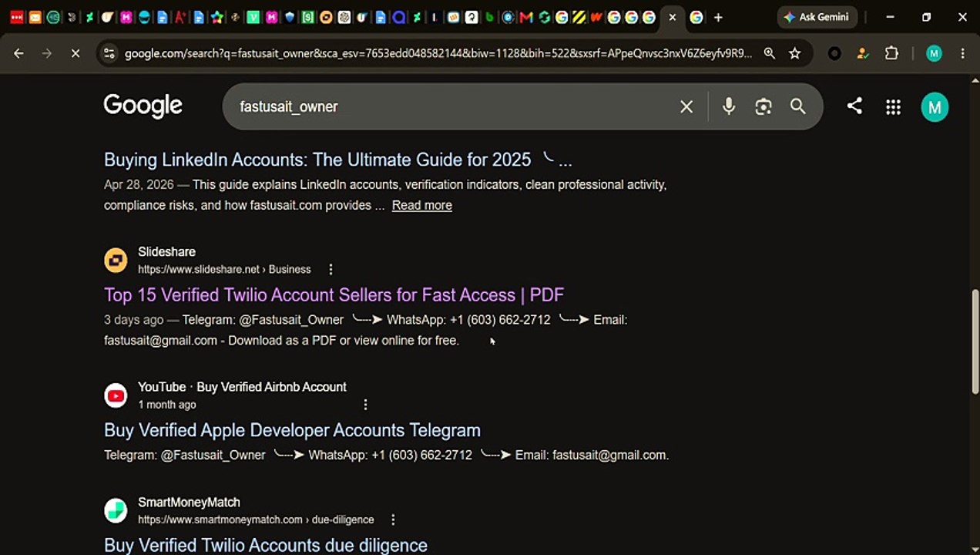This screenshot has height=555, width=980.
Task: Search by image with Google Lens
Action: tap(764, 106)
